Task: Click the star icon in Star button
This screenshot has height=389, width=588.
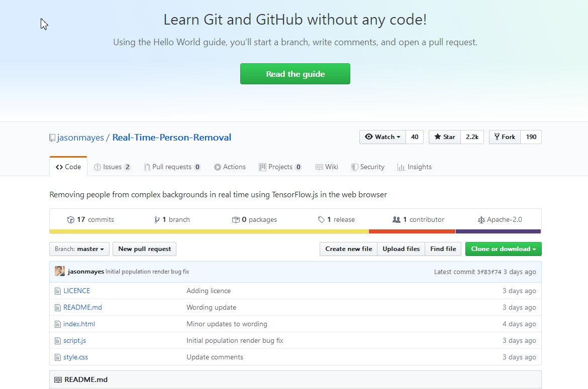Action: 437,137
